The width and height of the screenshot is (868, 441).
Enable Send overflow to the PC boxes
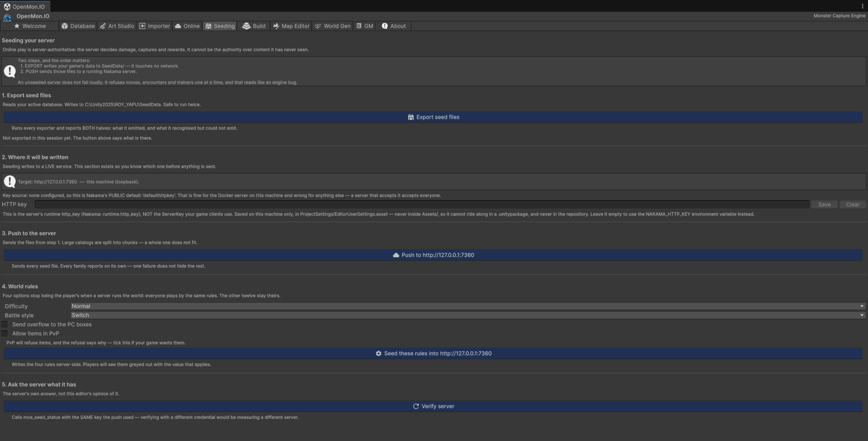(5, 324)
